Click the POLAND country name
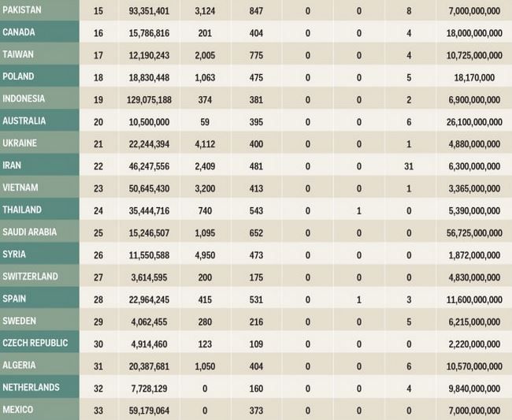Screen dimensions: 512x420 pyautogui.click(x=18, y=76)
